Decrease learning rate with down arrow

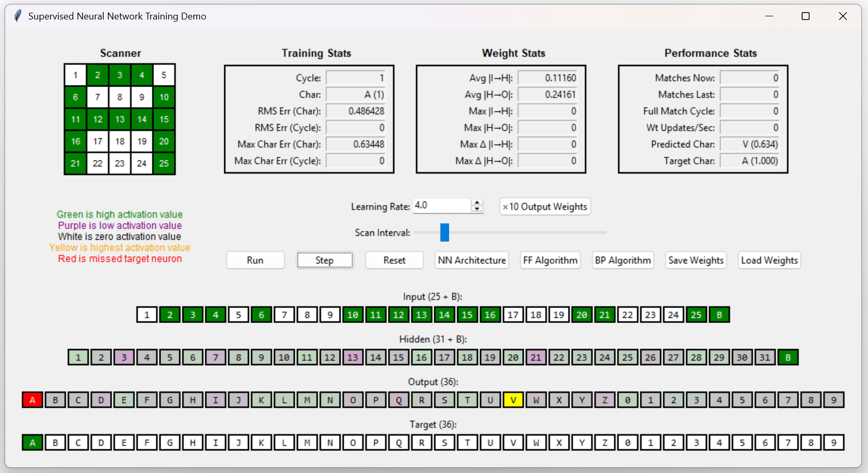[x=477, y=209]
